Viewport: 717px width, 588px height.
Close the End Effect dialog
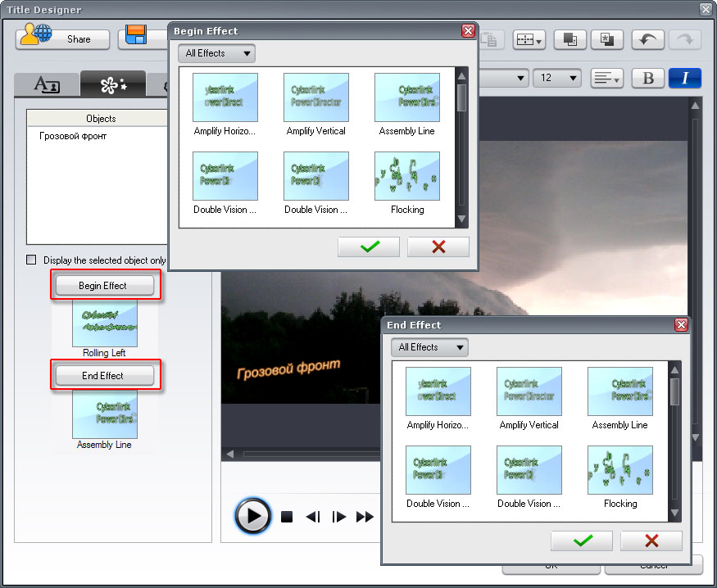click(681, 325)
